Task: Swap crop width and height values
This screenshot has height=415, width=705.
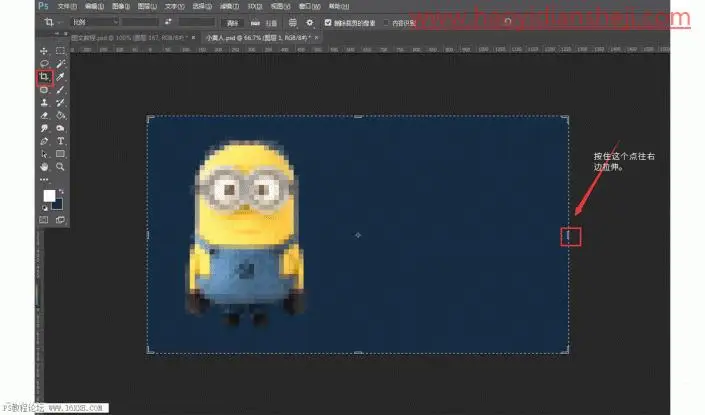Action: coord(168,22)
